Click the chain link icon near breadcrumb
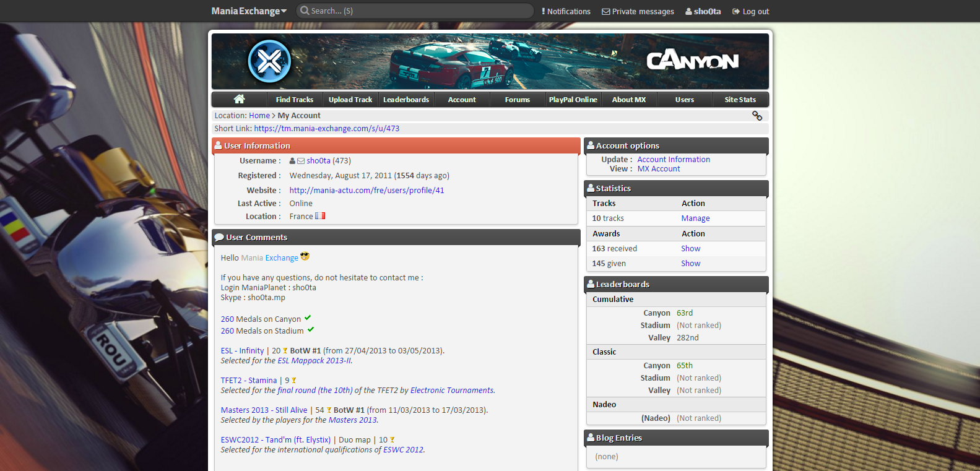 [757, 116]
